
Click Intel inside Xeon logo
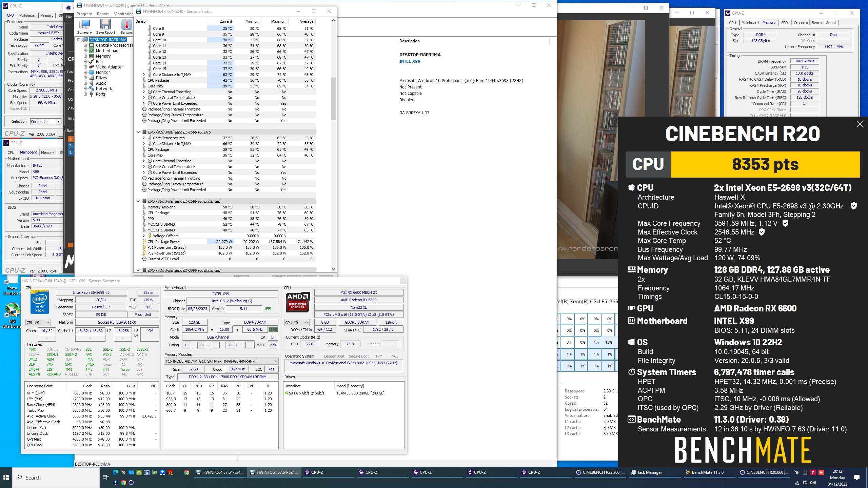(x=40, y=302)
